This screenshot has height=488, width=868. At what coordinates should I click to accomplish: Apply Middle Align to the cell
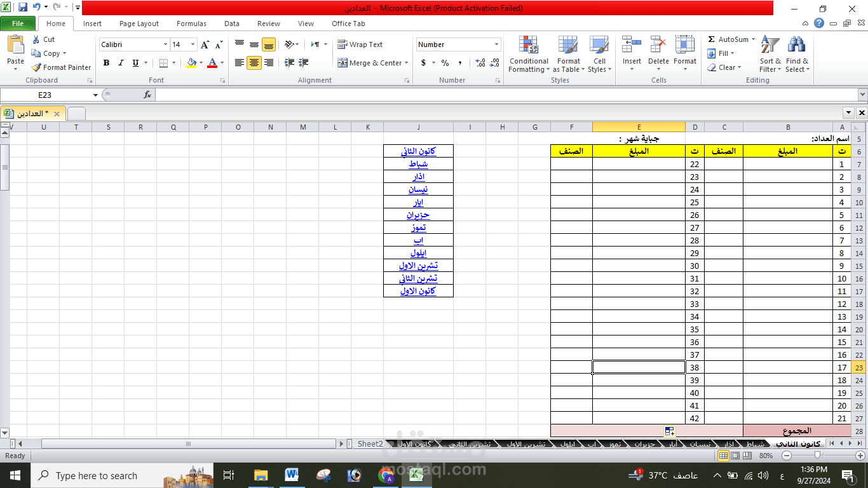tap(254, 44)
